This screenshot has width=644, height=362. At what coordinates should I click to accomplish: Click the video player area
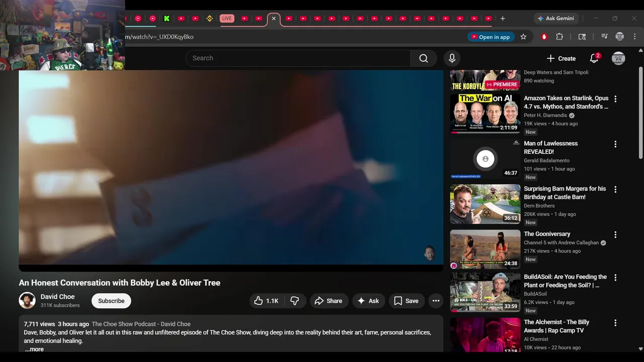(x=231, y=167)
